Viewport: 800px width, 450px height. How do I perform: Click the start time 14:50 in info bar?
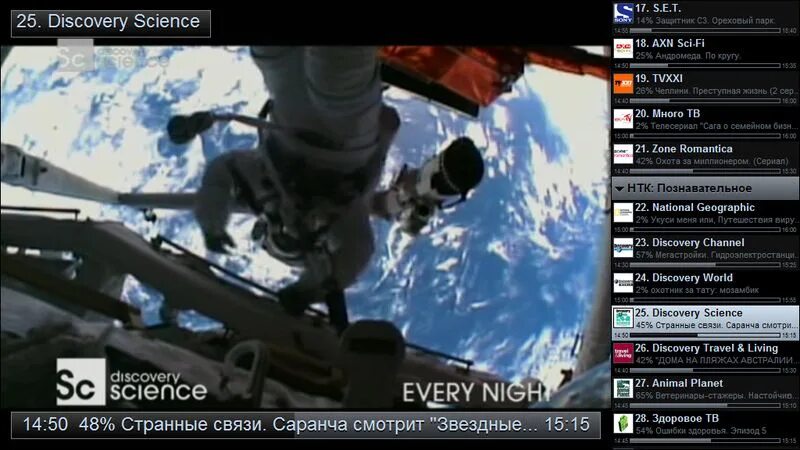click(45, 424)
